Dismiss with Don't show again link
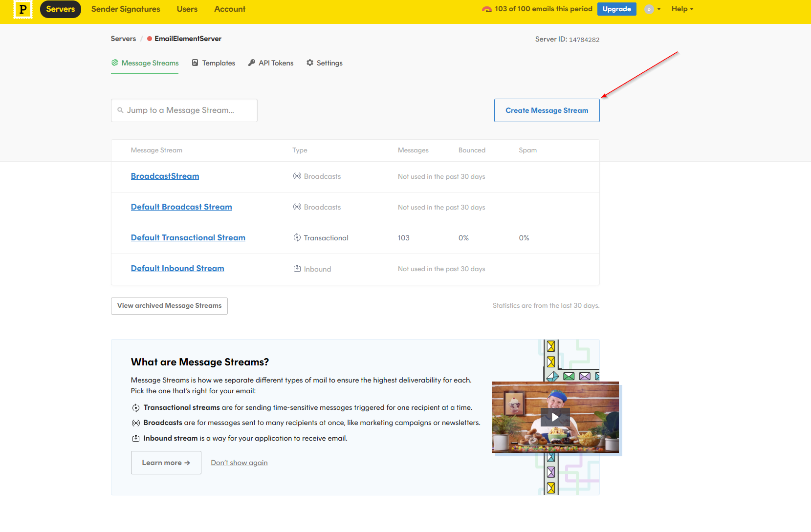This screenshot has width=811, height=532. [239, 463]
